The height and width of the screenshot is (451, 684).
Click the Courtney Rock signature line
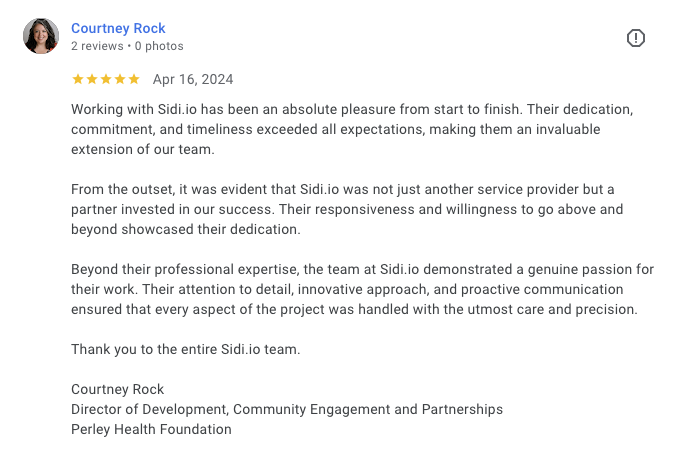click(x=117, y=389)
